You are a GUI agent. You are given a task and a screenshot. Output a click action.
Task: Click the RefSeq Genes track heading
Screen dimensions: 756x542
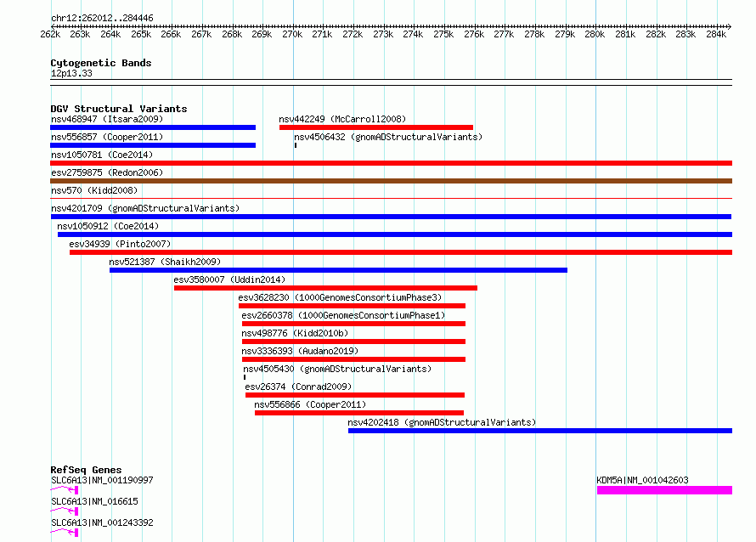[x=86, y=470]
